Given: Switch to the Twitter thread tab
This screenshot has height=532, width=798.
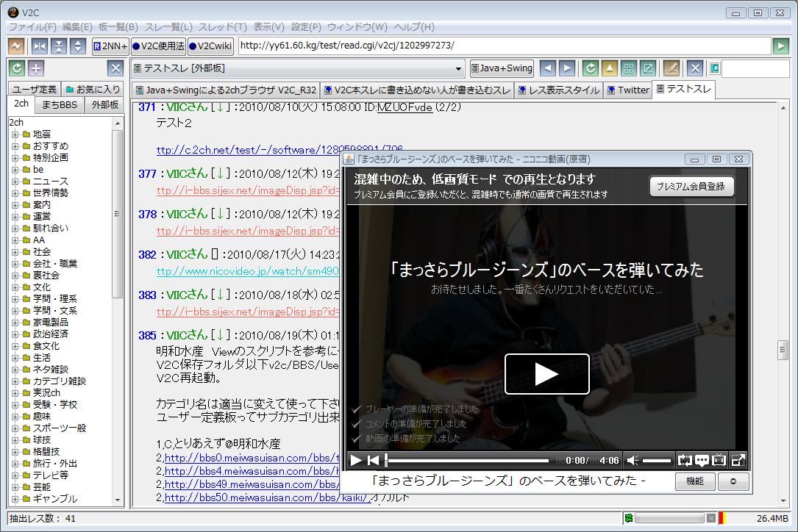Looking at the screenshot, I should [627, 90].
